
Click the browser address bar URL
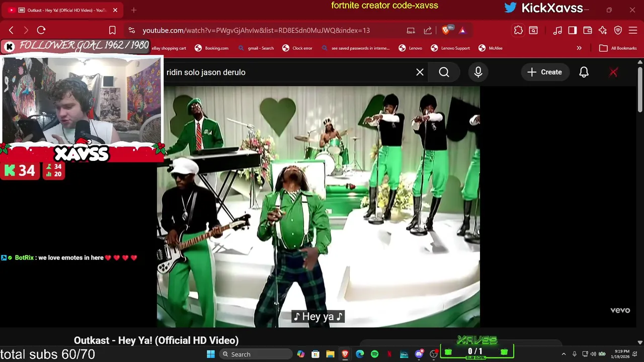tap(256, 30)
